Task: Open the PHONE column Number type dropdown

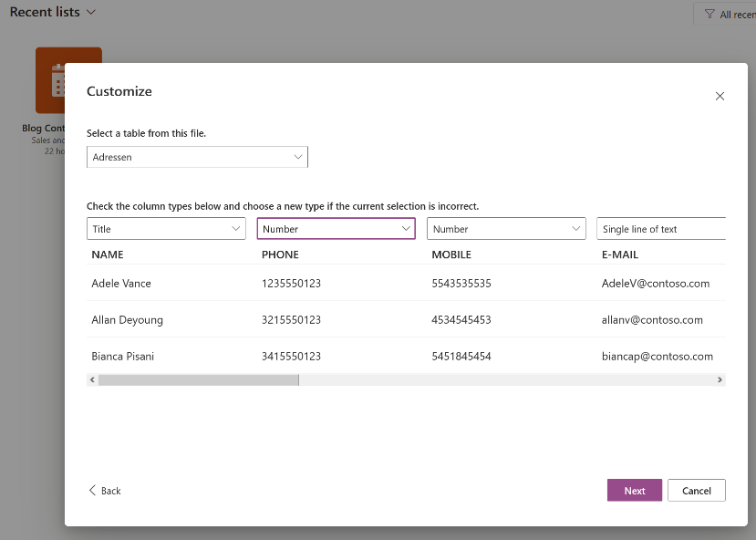Action: 337,229
